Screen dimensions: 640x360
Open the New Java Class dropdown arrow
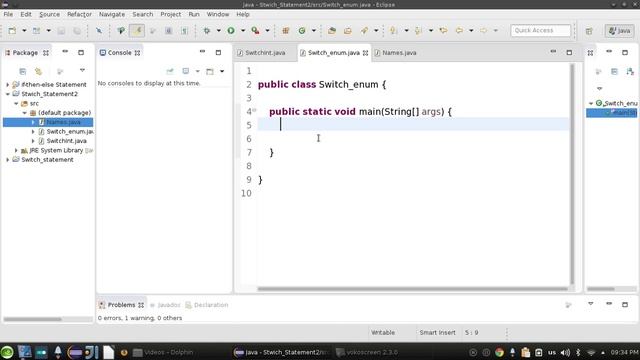click(x=313, y=31)
